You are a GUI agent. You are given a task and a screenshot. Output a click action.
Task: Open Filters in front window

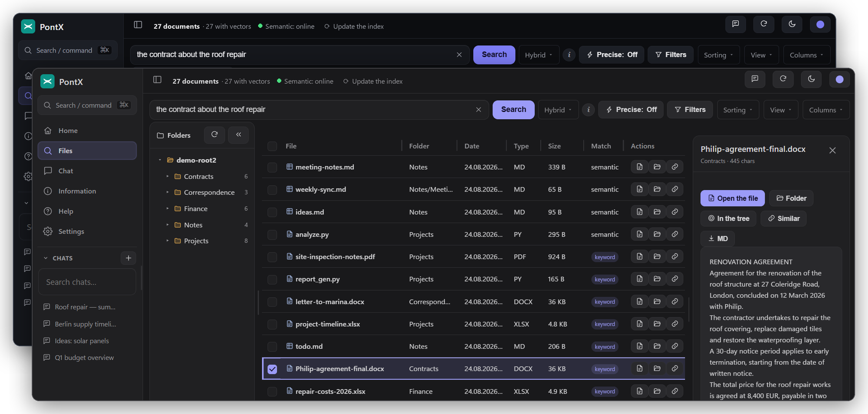(690, 110)
